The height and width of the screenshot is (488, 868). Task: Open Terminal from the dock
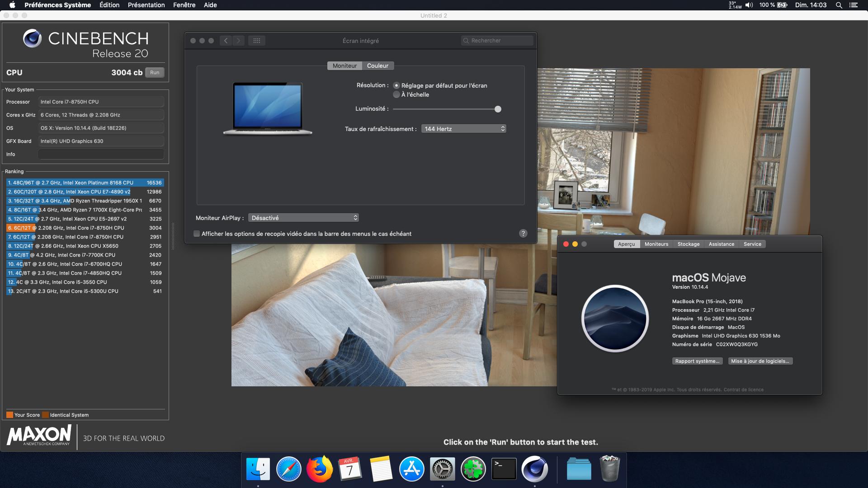pos(504,469)
